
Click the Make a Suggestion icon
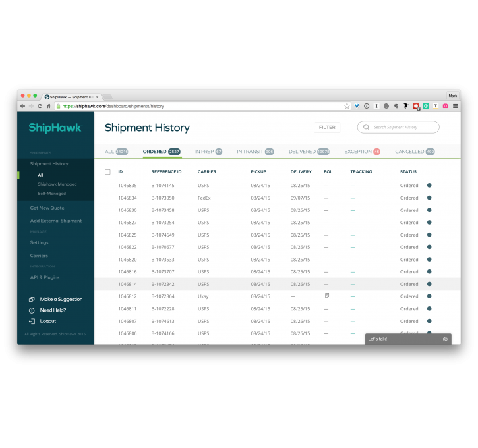[32, 299]
